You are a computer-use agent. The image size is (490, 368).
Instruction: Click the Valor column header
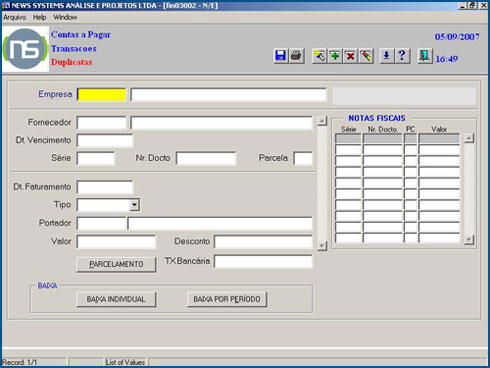439,129
